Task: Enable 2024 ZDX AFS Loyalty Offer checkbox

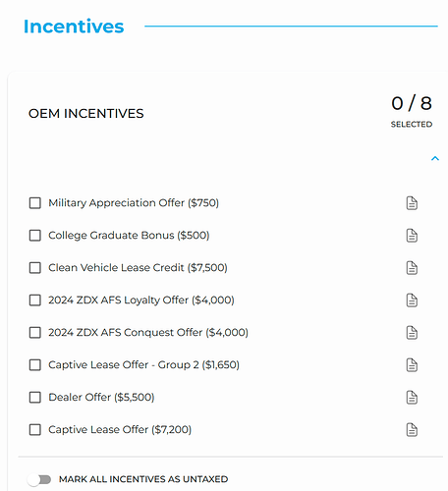Action: coord(35,300)
